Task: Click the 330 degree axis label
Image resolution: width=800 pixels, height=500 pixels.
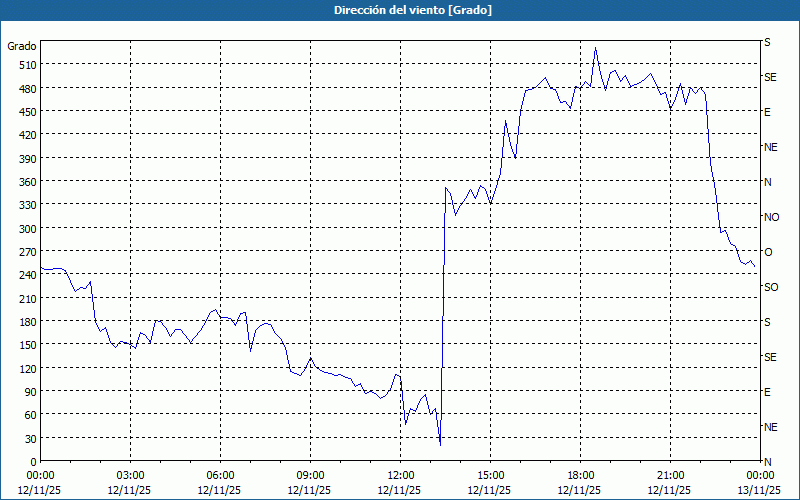Action: [x=28, y=205]
